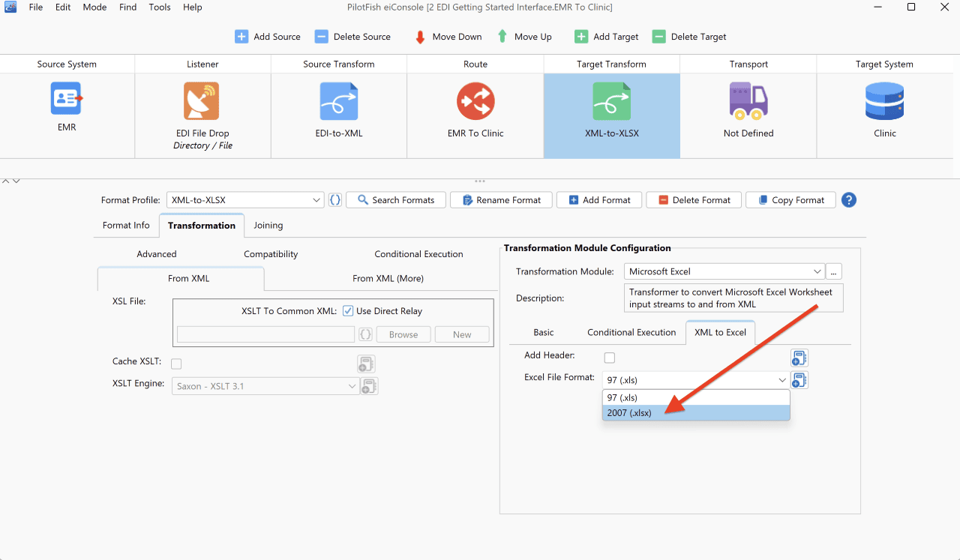Choose 2007 (.xlsx) from dropdown list
Image resolution: width=960 pixels, height=560 pixels.
tap(696, 413)
